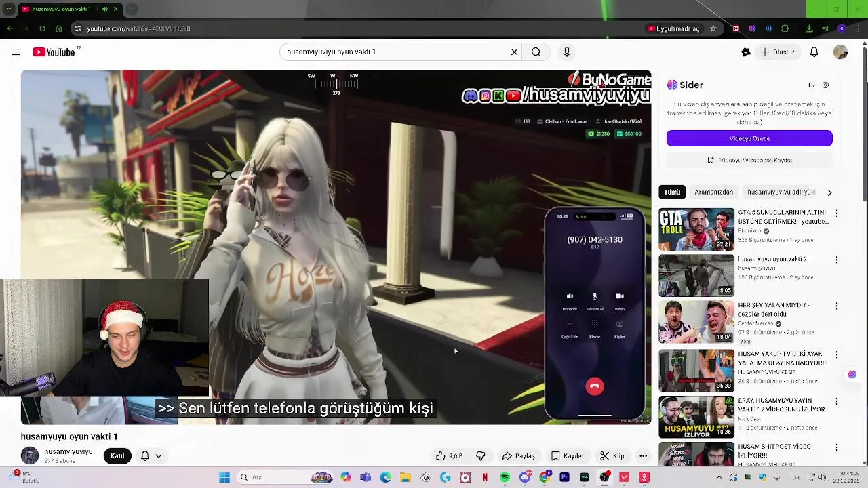Open Sider panel settings gear
This screenshot has height=488, width=868.
tap(825, 85)
